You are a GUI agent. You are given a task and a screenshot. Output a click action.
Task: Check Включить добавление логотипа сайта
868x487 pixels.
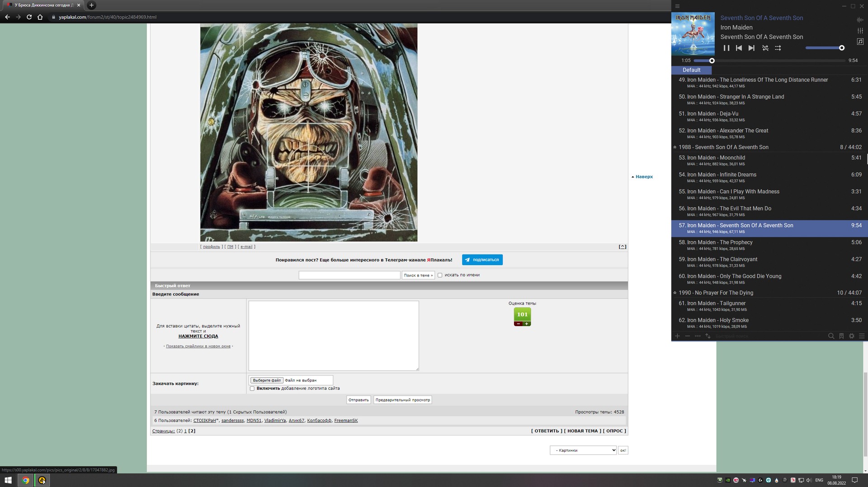point(252,389)
